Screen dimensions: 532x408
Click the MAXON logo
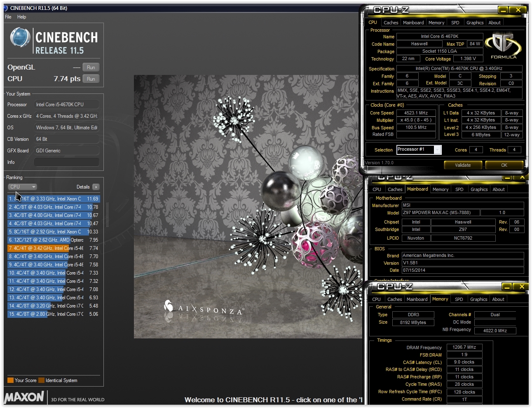pyautogui.click(x=24, y=397)
